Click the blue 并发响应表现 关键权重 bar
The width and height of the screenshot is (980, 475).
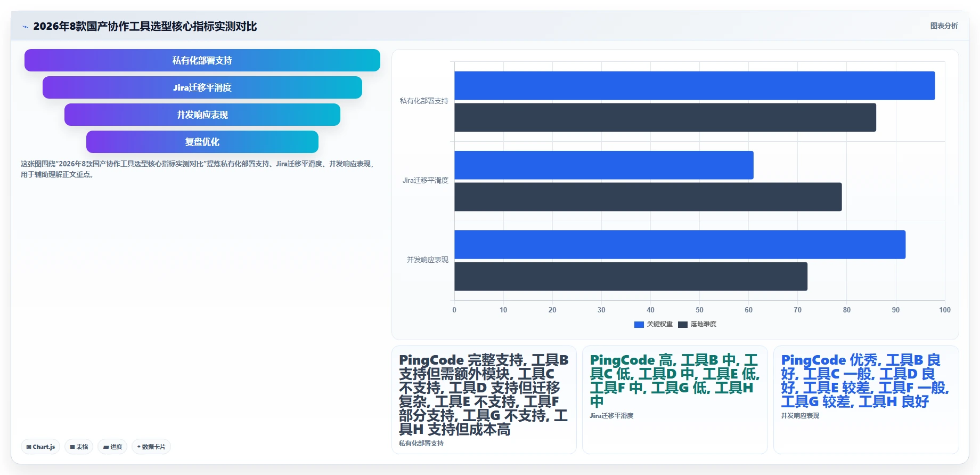(680, 245)
